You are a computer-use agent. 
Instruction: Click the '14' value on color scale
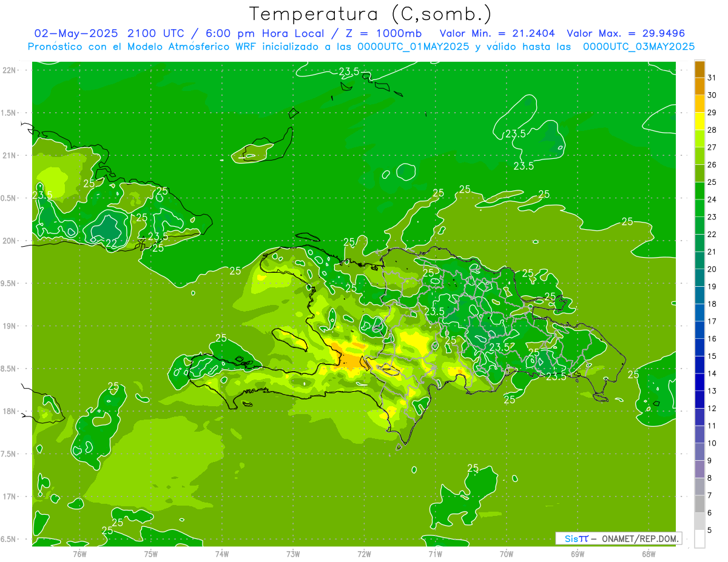tap(712, 373)
